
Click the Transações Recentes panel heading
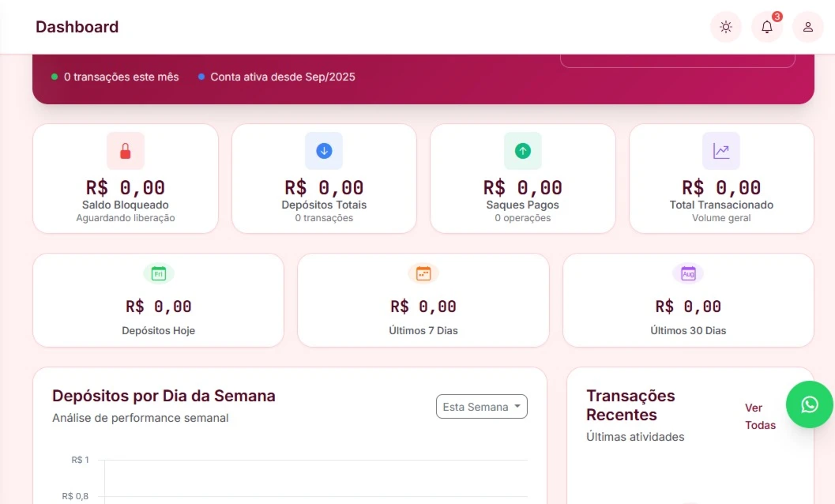click(x=630, y=405)
